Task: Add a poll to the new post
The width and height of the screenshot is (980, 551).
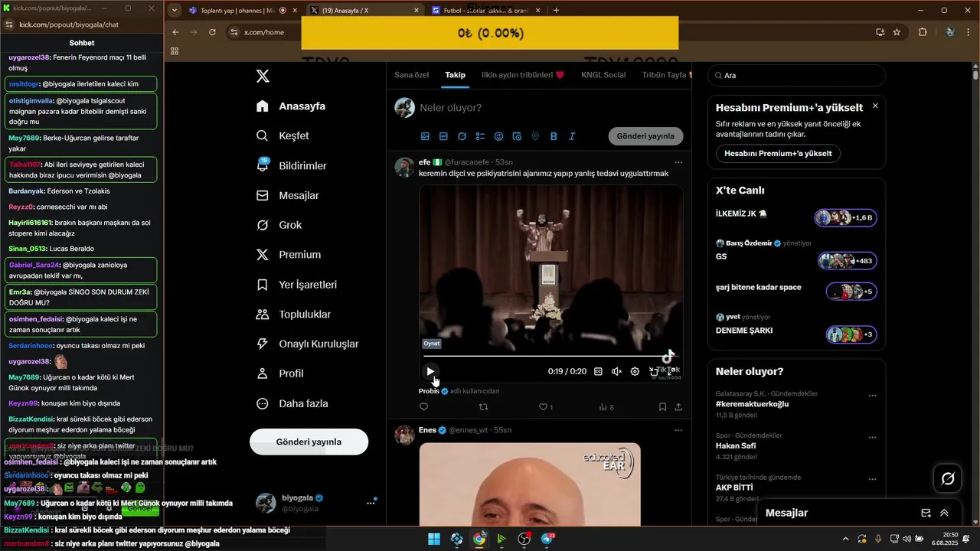Action: [480, 136]
